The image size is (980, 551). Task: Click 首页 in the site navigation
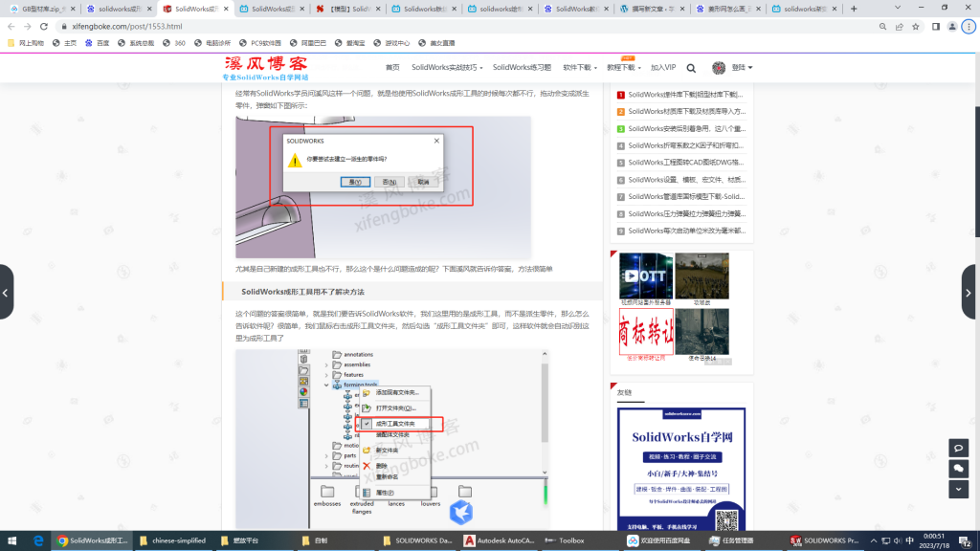click(x=392, y=68)
